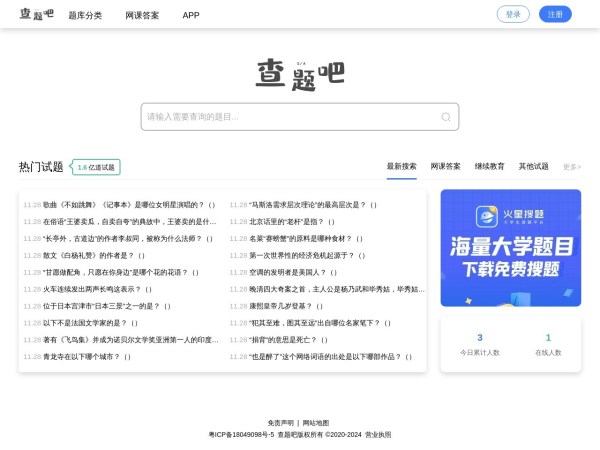Click the large 查题吧 center logo
600x450 pixels.
[x=299, y=73]
